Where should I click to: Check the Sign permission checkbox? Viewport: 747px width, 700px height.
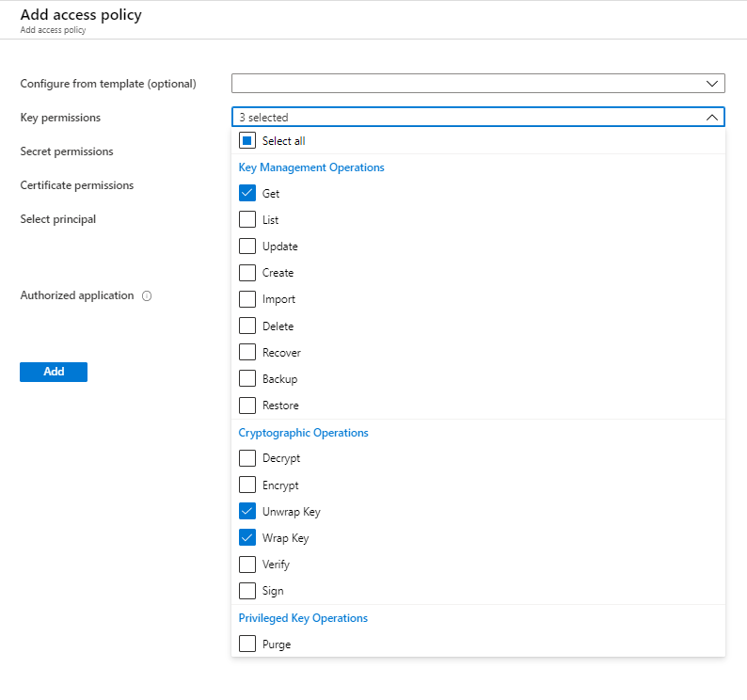point(247,591)
